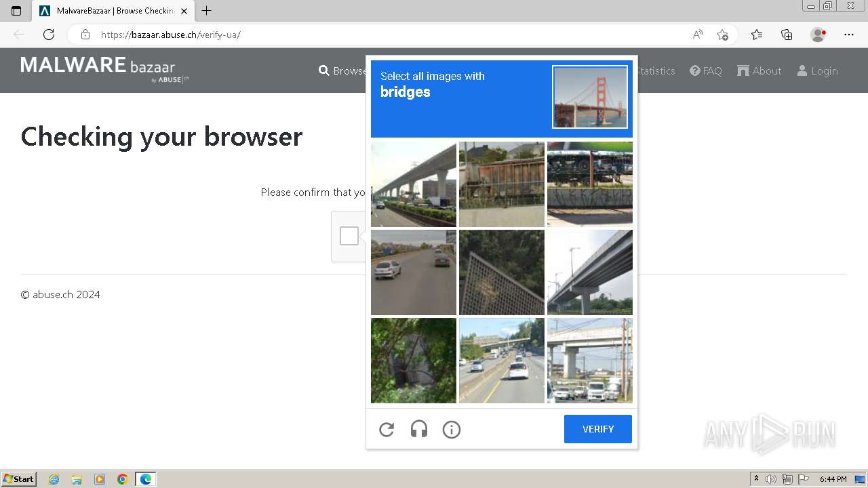Click the address bar URL

click(x=171, y=35)
